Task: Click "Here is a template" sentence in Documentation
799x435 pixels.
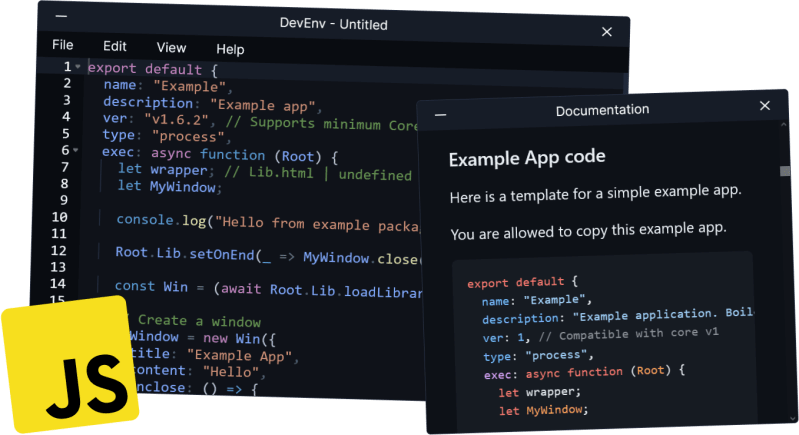Action: [595, 194]
